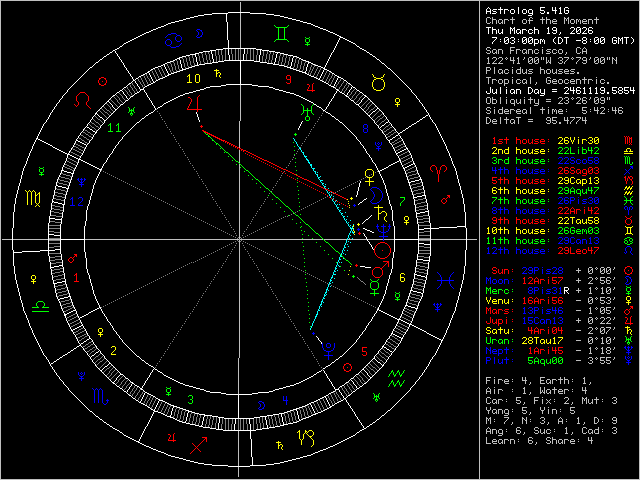Click the 'Placidus houses.' line
This screenshot has height=480, width=640.
tap(533, 71)
